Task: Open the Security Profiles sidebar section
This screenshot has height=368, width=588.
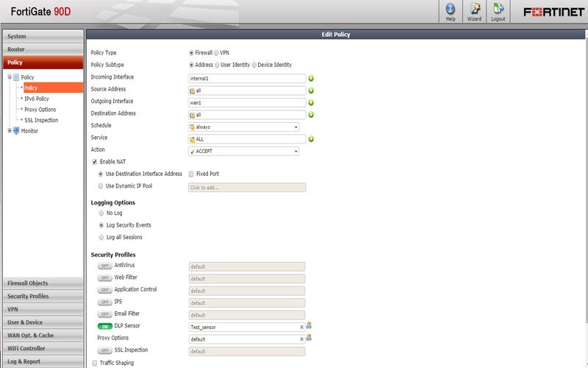Action: (43, 297)
